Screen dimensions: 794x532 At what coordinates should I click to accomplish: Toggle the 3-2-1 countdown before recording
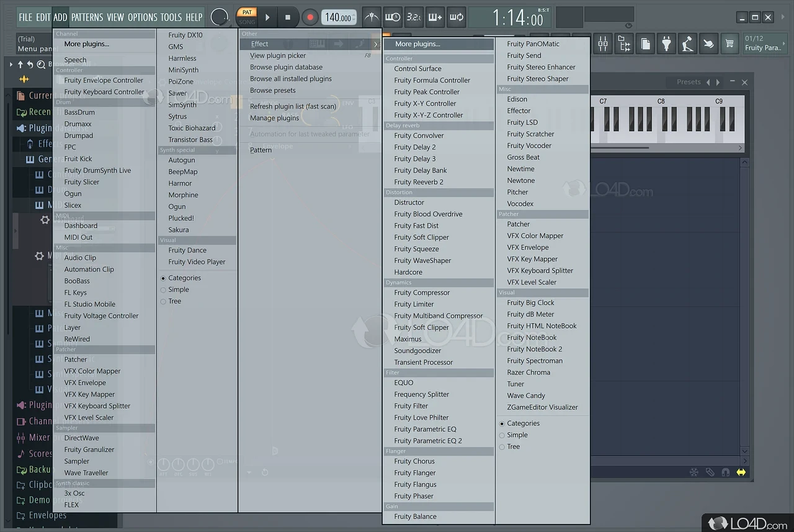[414, 17]
